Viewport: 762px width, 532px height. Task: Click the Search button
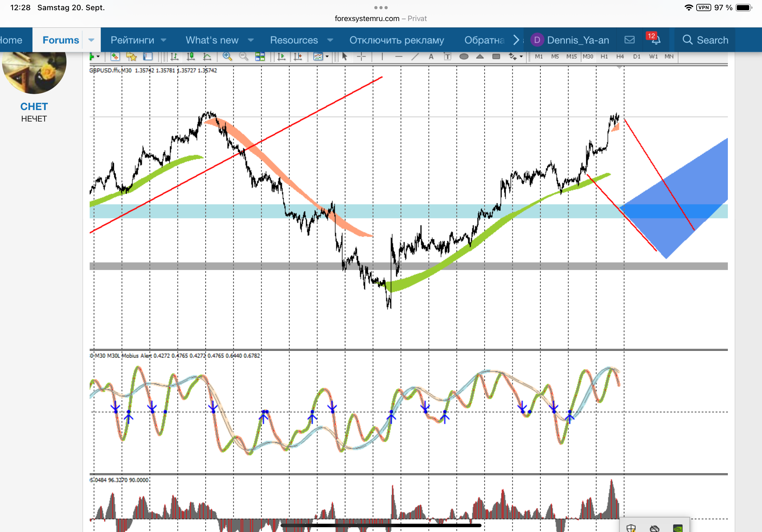pos(705,40)
